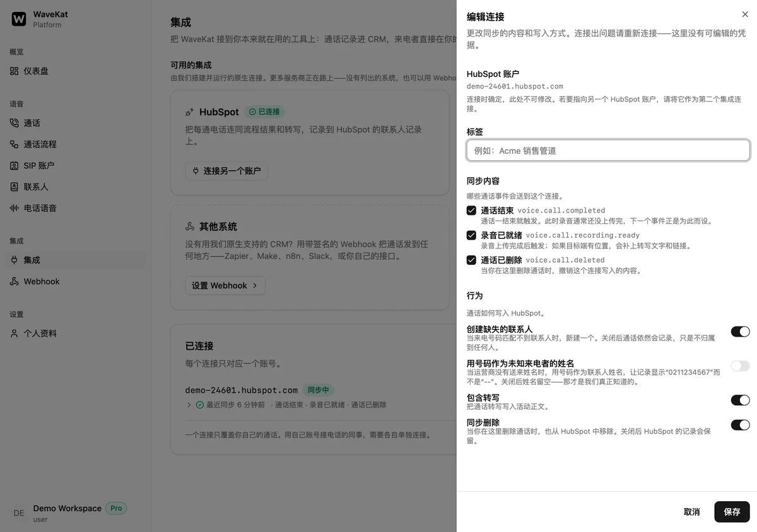Click the Webhook sidebar icon
This screenshot has width=757, height=532.
pyautogui.click(x=15, y=282)
